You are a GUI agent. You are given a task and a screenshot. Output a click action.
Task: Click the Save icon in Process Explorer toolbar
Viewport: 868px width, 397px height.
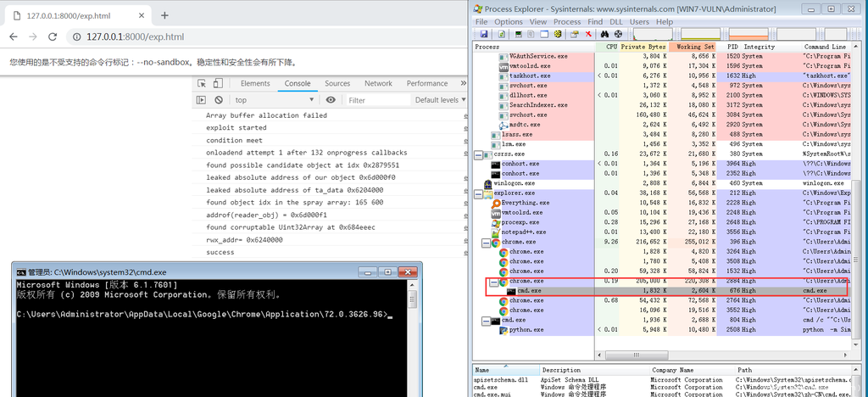tap(484, 34)
